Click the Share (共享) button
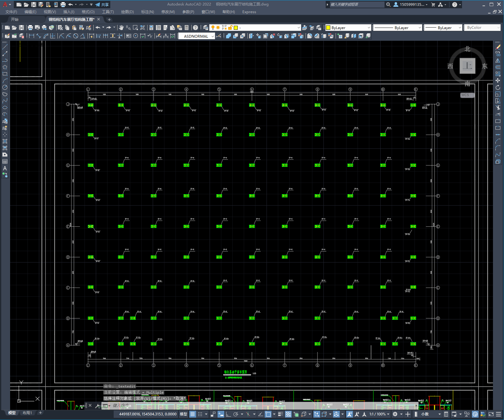This screenshot has height=420, width=504. (102, 5)
